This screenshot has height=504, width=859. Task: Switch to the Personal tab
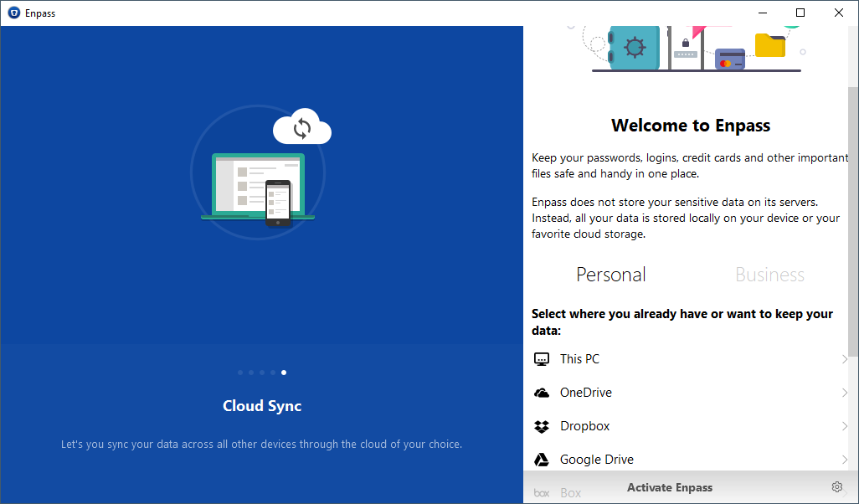tap(611, 275)
